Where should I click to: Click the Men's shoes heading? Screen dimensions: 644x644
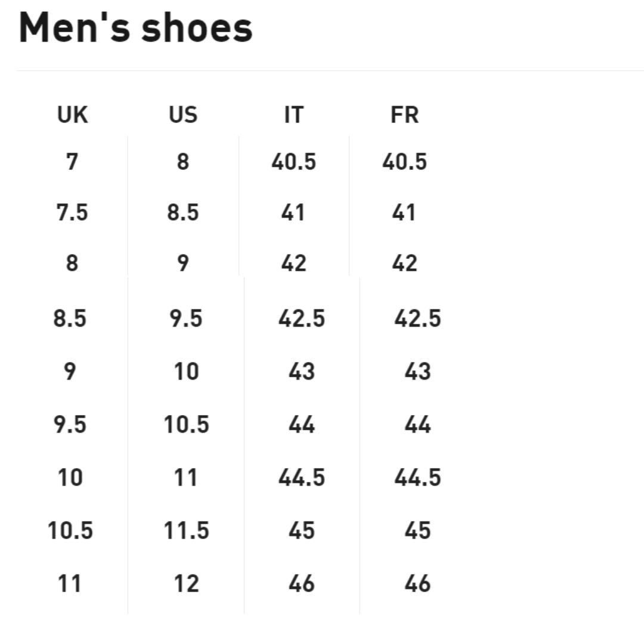pyautogui.click(x=135, y=27)
